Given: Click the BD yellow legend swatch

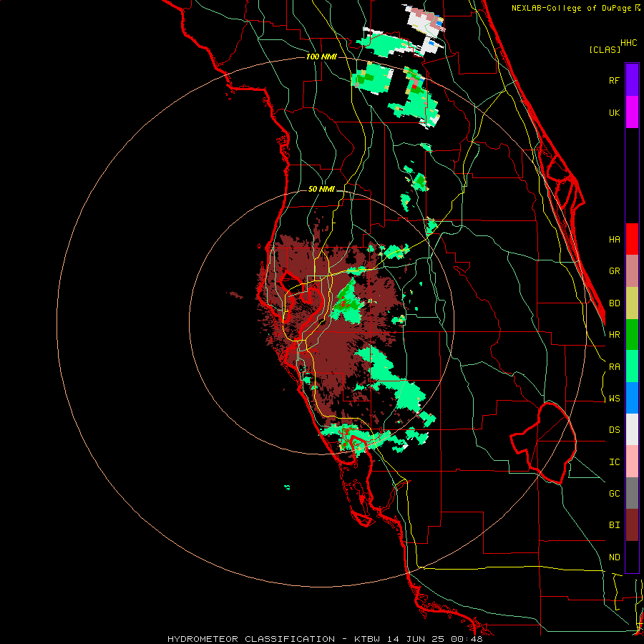Looking at the screenshot, I should click(632, 303).
